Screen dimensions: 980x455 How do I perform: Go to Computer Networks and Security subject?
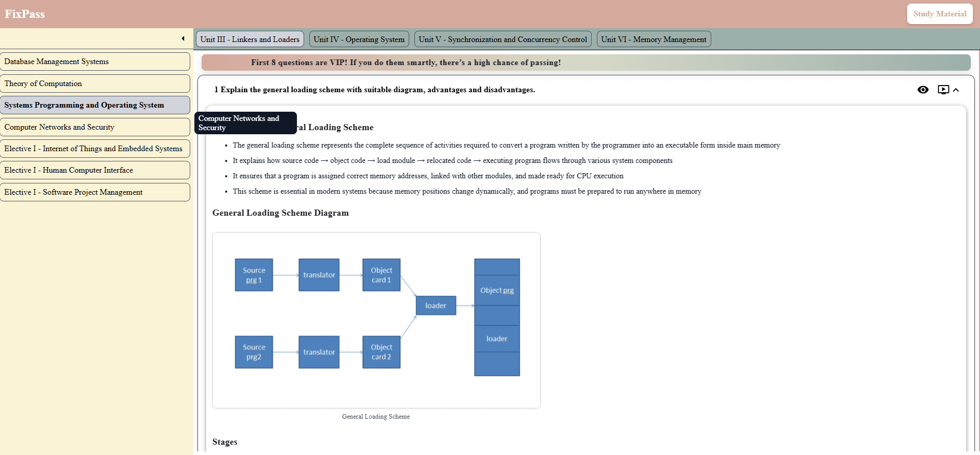pos(95,127)
